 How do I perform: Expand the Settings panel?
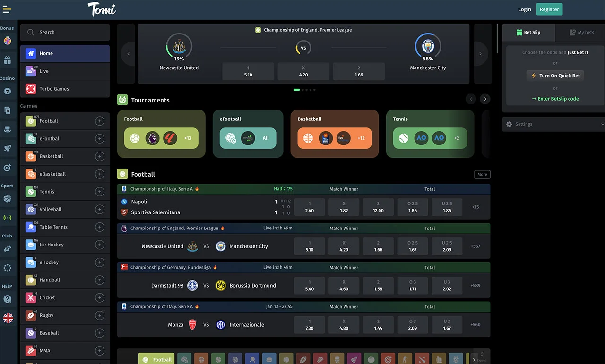[x=553, y=124]
